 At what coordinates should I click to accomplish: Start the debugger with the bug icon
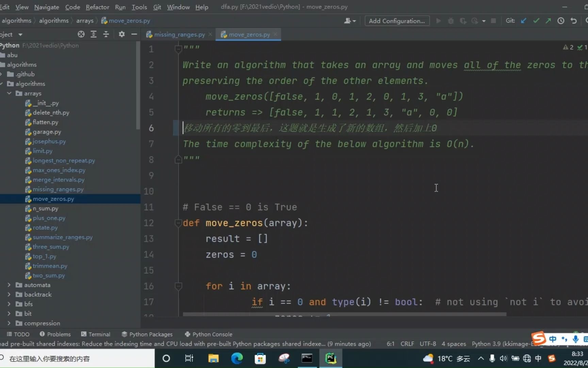[451, 21]
